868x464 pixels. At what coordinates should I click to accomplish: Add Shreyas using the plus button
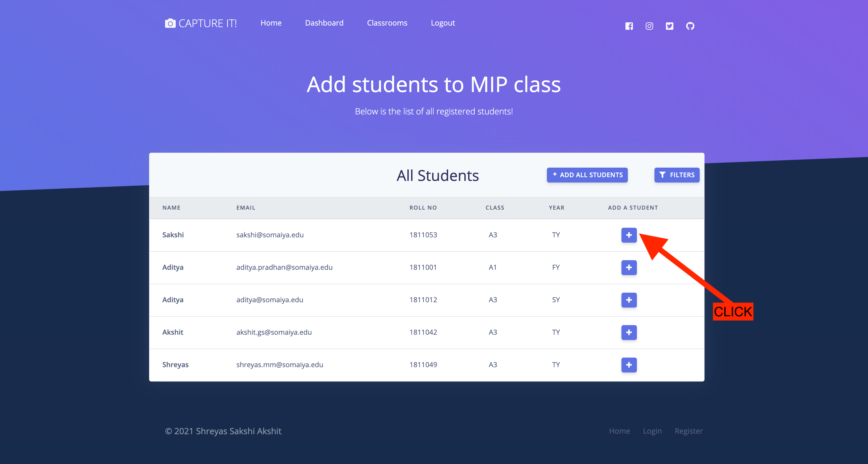pyautogui.click(x=629, y=365)
